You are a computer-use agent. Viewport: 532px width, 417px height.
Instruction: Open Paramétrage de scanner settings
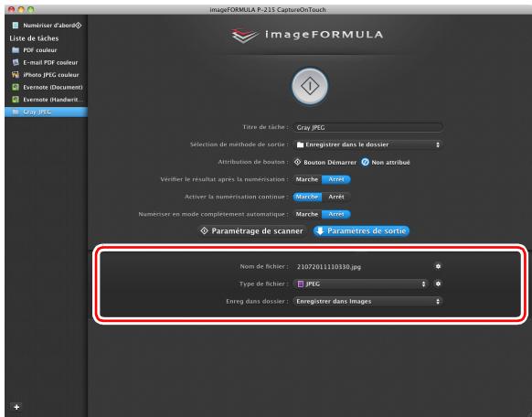pyautogui.click(x=251, y=231)
